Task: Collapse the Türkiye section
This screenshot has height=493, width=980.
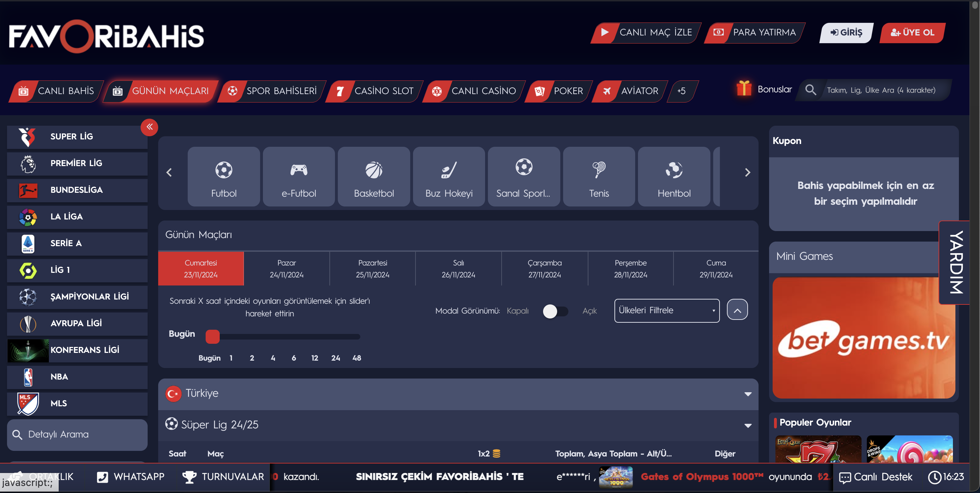Action: click(748, 394)
